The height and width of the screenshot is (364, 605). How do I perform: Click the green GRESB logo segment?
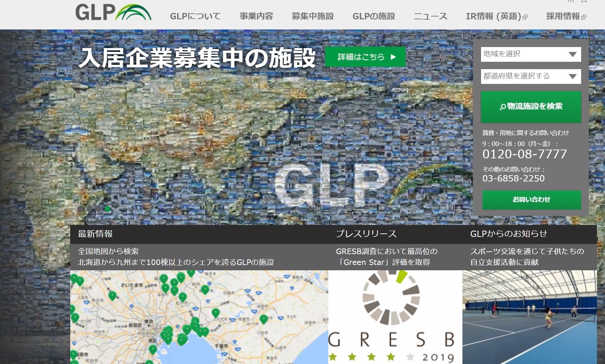point(401,276)
